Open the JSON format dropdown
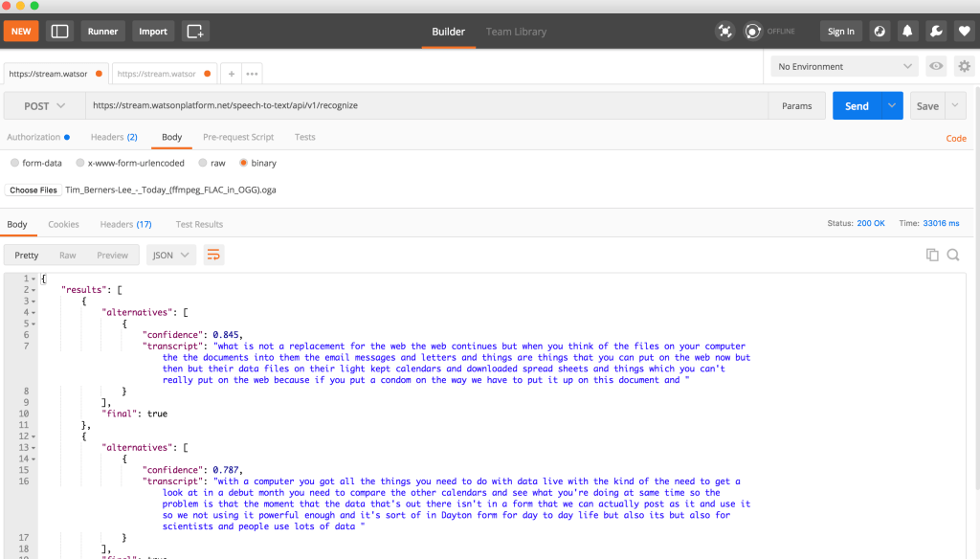 (169, 254)
